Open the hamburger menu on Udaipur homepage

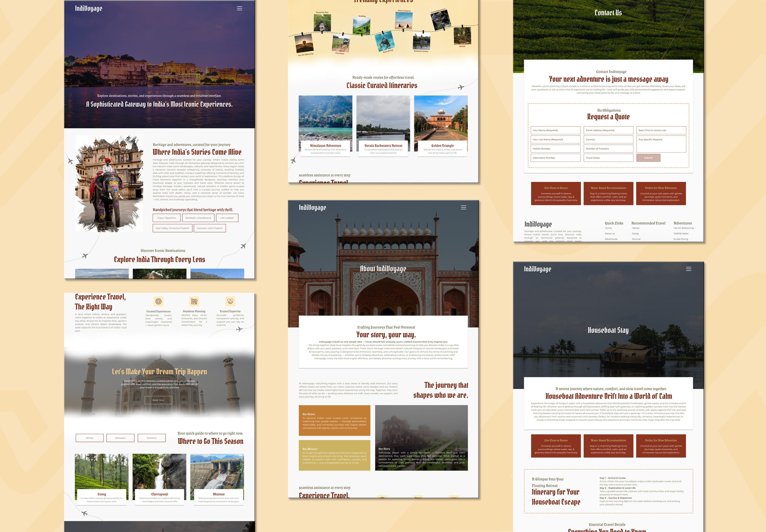point(239,8)
